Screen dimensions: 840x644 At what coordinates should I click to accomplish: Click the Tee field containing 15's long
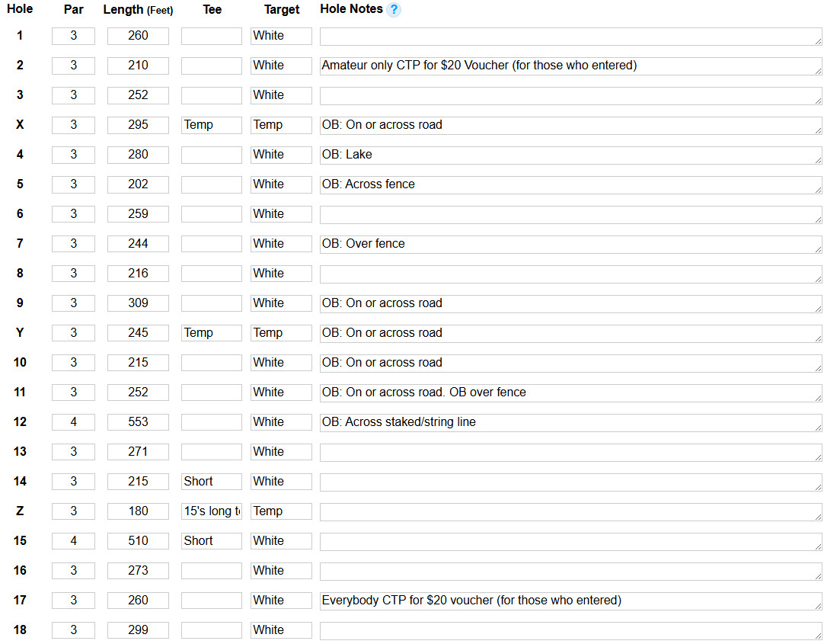[x=212, y=511]
